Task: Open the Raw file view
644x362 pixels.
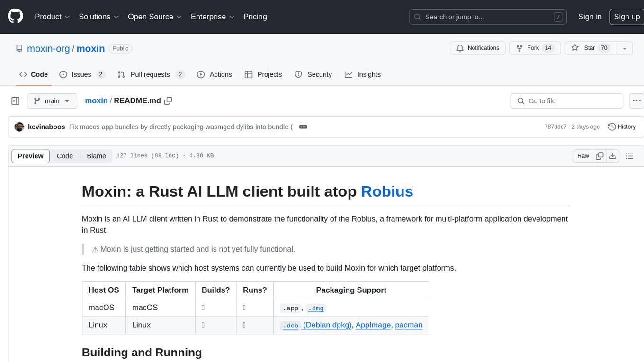Action: coord(583,156)
